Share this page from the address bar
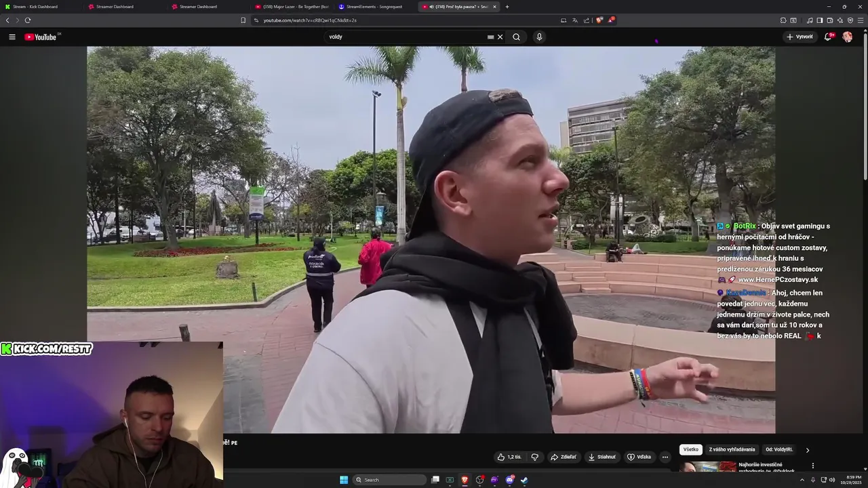The width and height of the screenshot is (868, 488). coord(587,20)
